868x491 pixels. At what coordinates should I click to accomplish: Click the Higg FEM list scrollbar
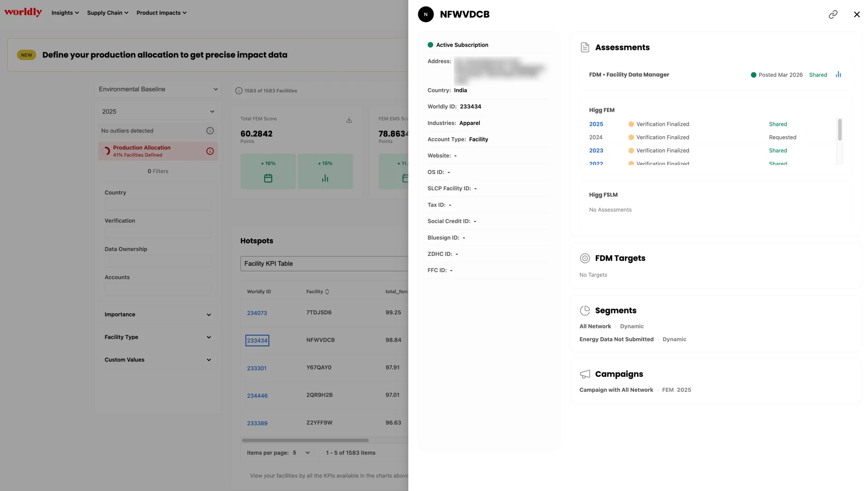click(840, 130)
